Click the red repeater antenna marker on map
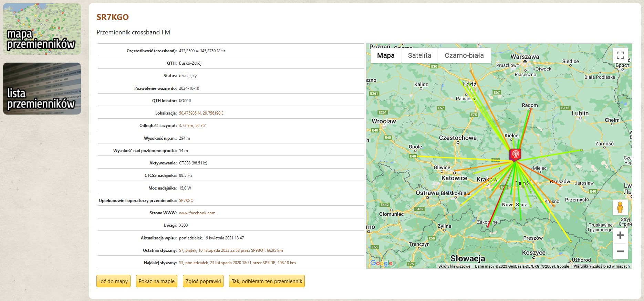 tap(515, 154)
